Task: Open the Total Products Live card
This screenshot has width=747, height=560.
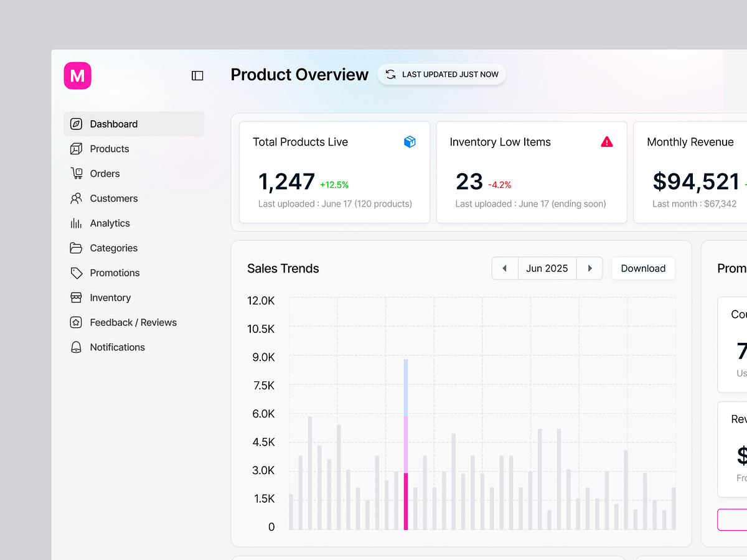Action: click(334, 172)
